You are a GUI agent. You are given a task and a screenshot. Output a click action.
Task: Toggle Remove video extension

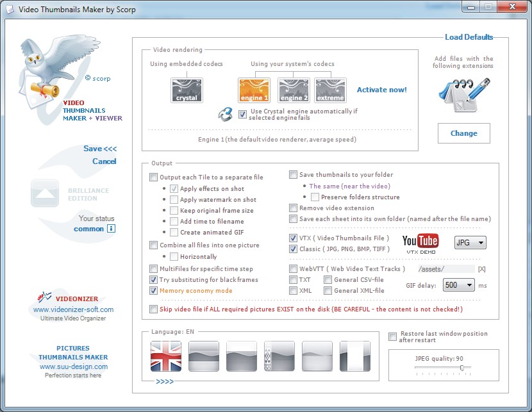[293, 208]
